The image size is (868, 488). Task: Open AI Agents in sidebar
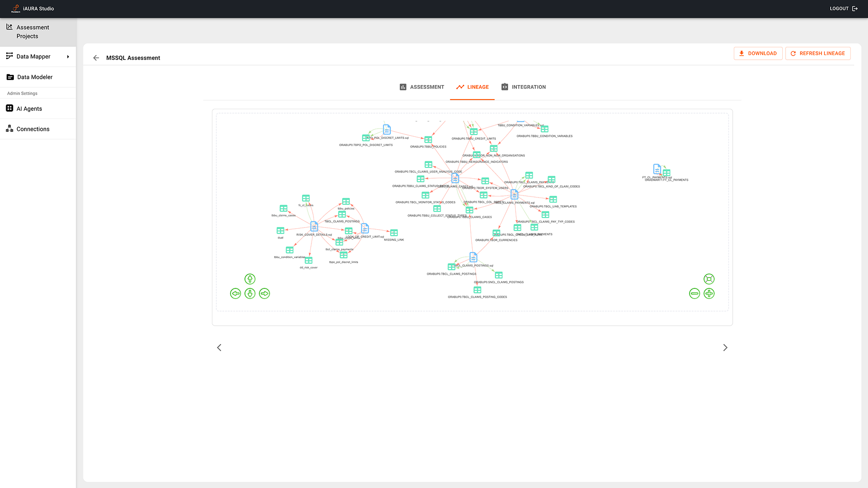(29, 109)
